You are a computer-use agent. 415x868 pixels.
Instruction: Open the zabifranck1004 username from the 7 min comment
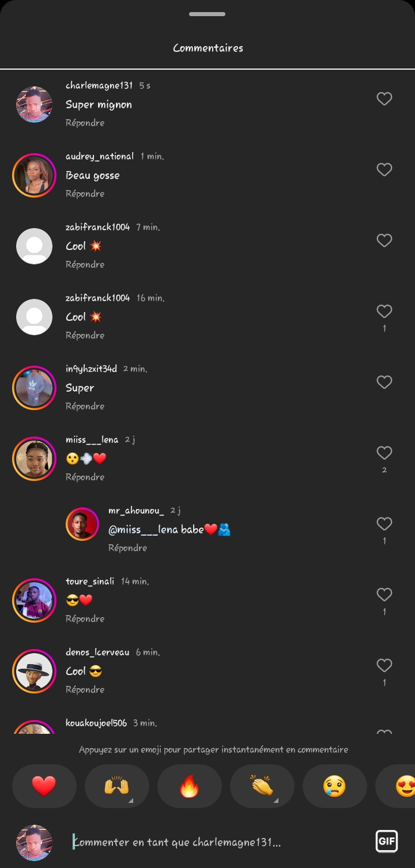(97, 227)
